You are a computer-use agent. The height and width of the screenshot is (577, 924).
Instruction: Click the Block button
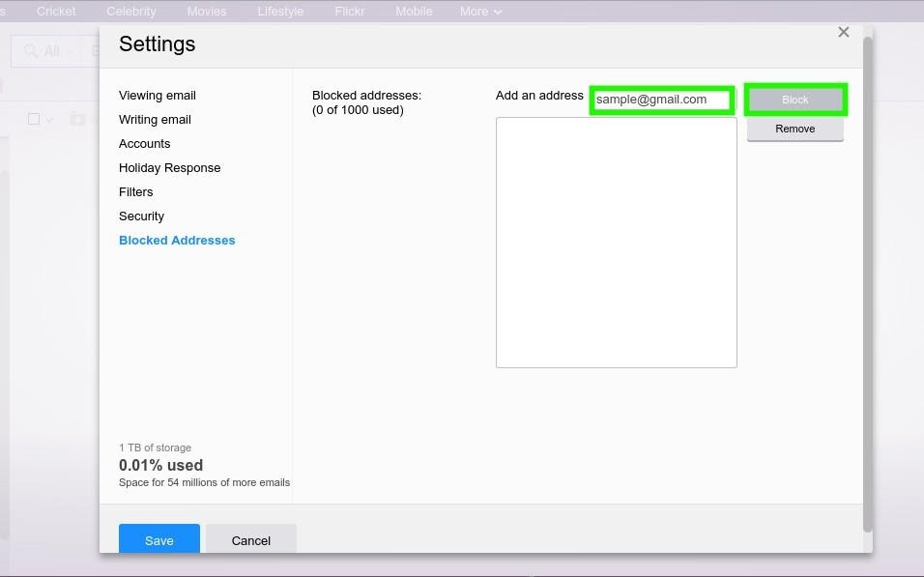tap(794, 99)
